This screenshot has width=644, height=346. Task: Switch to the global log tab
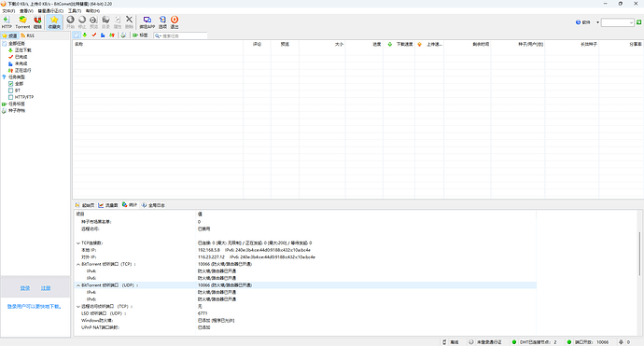[153, 205]
